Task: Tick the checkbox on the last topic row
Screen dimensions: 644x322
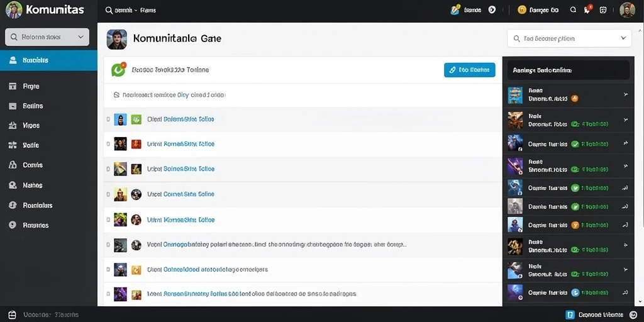Action: point(108,294)
